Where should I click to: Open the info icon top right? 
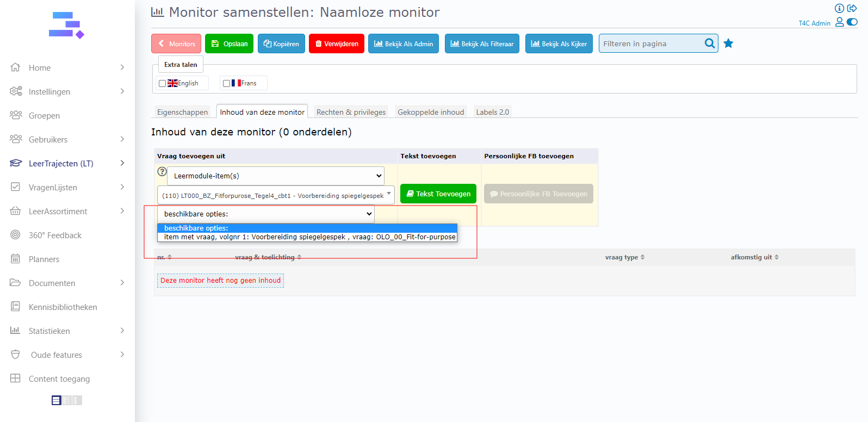pos(839,8)
